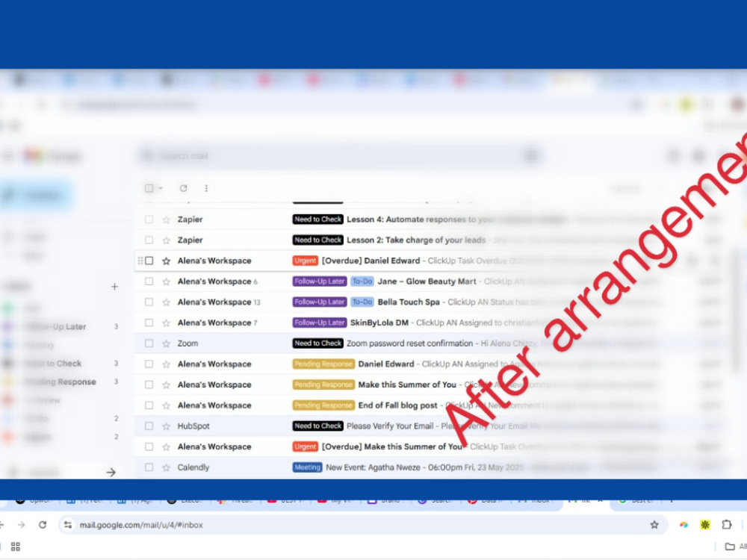Tick the select-all checkbox above the list
747x560 pixels.
149,188
